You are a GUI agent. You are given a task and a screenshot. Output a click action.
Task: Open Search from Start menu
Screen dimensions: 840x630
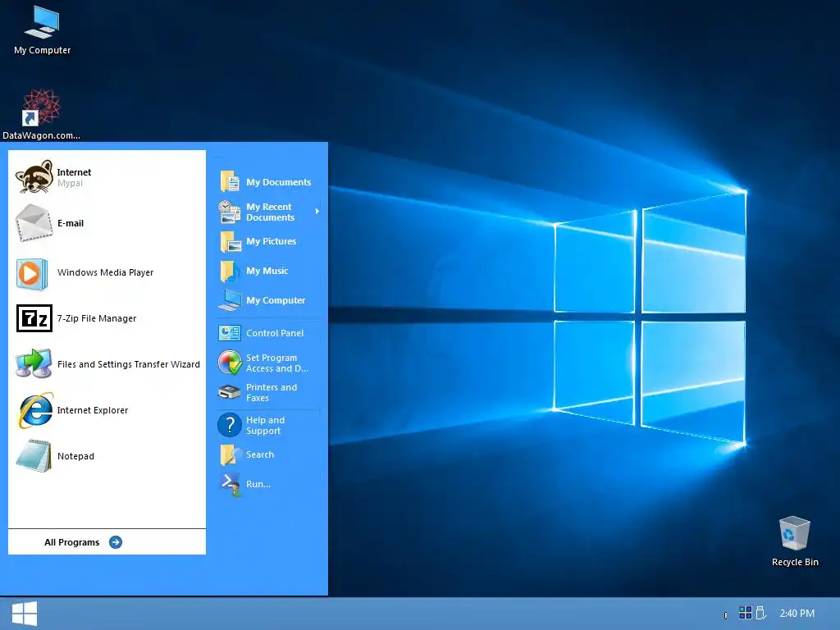pyautogui.click(x=269, y=454)
